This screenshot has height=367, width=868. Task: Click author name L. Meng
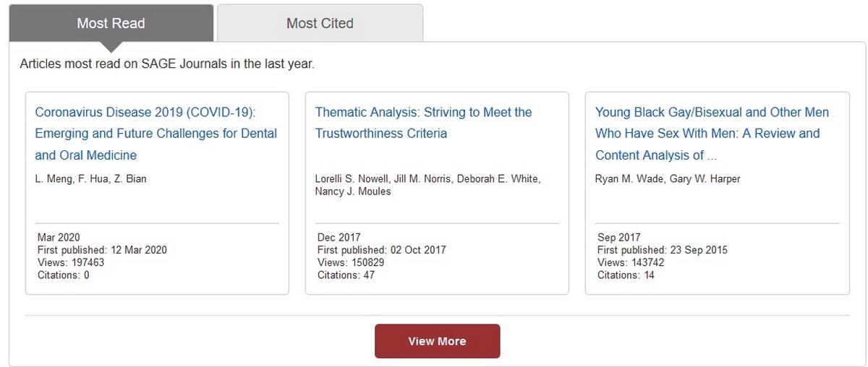click(x=52, y=178)
